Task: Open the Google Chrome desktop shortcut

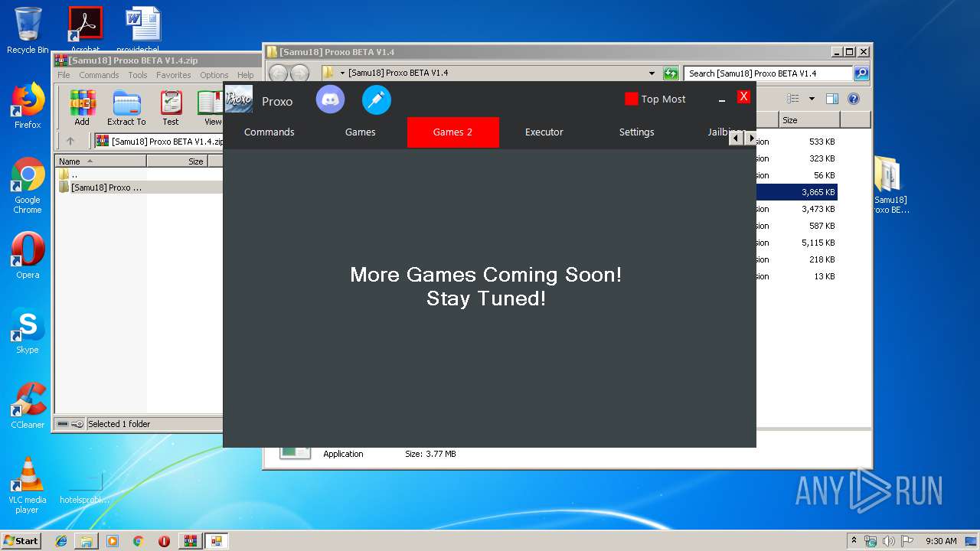Action: (x=28, y=186)
